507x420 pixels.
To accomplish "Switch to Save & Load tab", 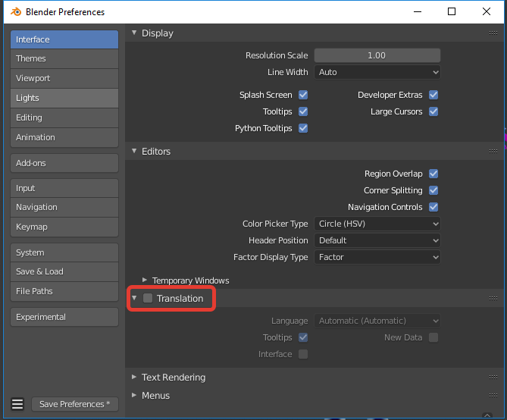I will pyautogui.click(x=64, y=271).
